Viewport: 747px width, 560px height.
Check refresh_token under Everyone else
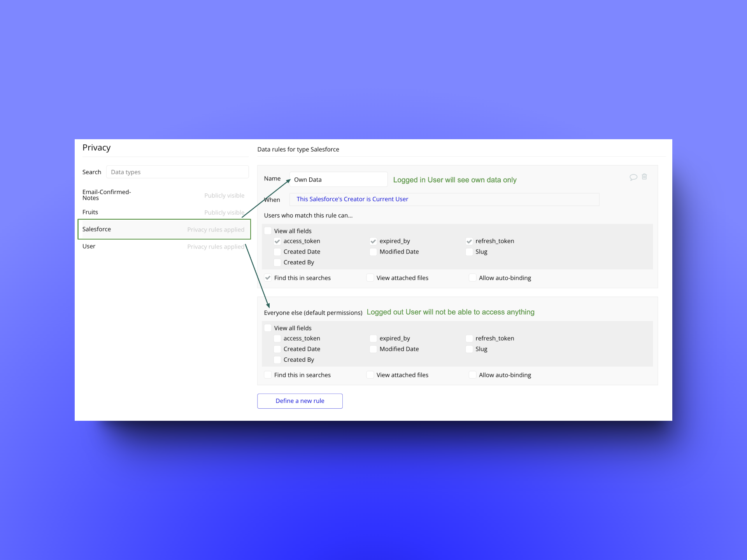469,338
